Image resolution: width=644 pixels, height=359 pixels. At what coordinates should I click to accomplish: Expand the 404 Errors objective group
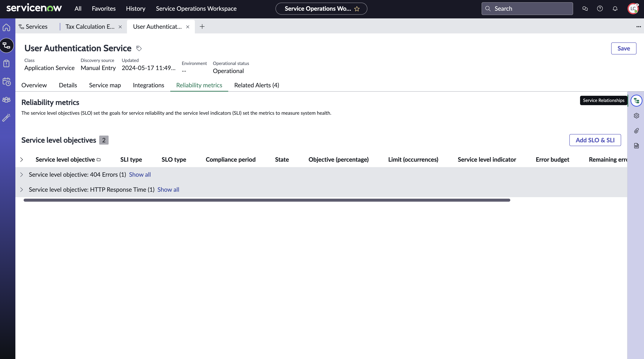tap(22, 175)
